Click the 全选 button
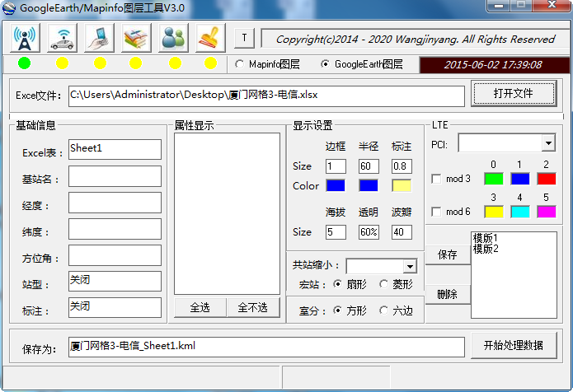Screen dimensions: 573x392 [200, 308]
